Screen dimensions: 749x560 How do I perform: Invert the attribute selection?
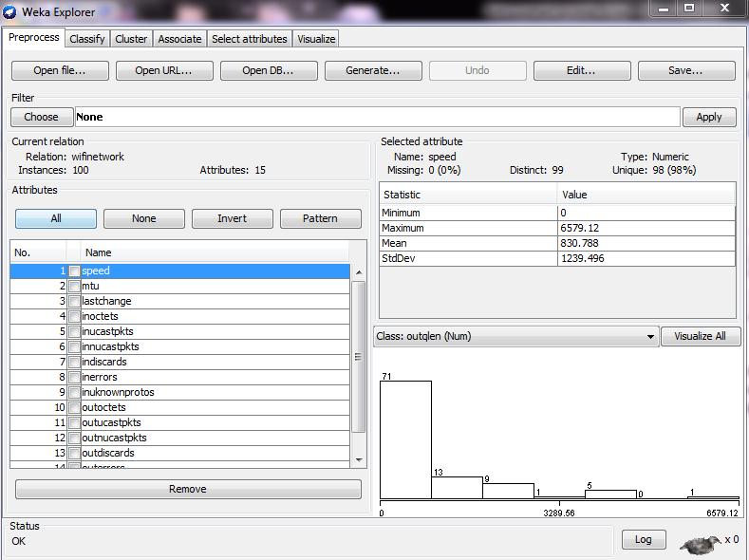(x=233, y=218)
